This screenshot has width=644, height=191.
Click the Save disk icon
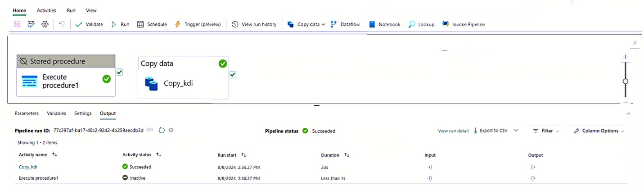(x=18, y=24)
